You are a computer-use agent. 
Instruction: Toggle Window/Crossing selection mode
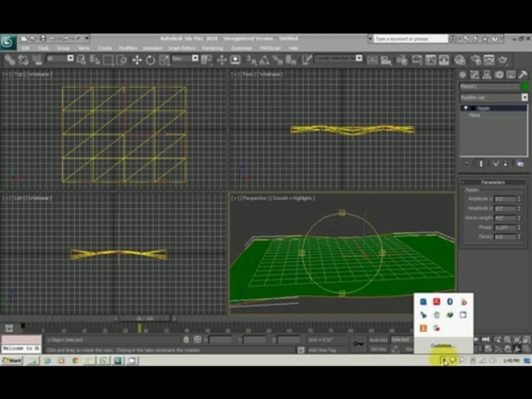click(122, 60)
